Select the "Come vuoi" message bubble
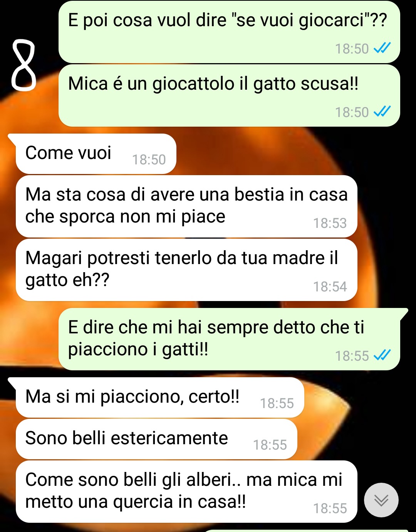 click(96, 154)
